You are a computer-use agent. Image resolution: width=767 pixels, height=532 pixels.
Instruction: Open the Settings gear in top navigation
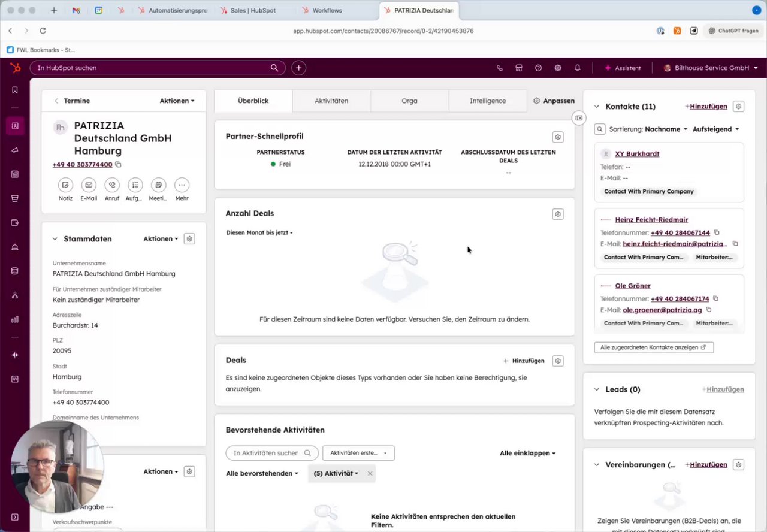coord(558,68)
